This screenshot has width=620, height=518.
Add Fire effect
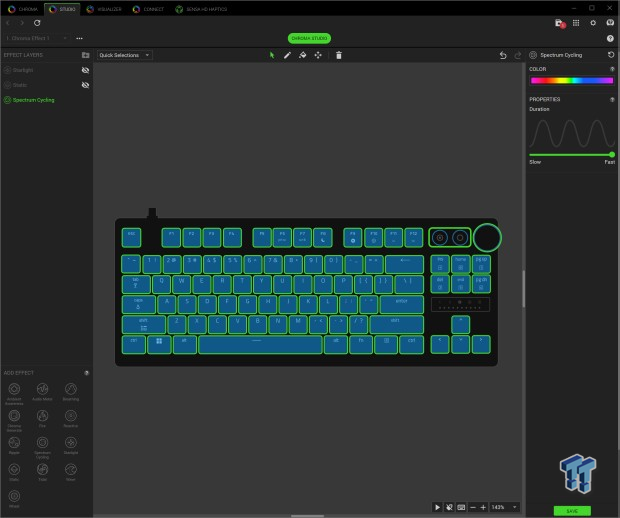pos(42,418)
